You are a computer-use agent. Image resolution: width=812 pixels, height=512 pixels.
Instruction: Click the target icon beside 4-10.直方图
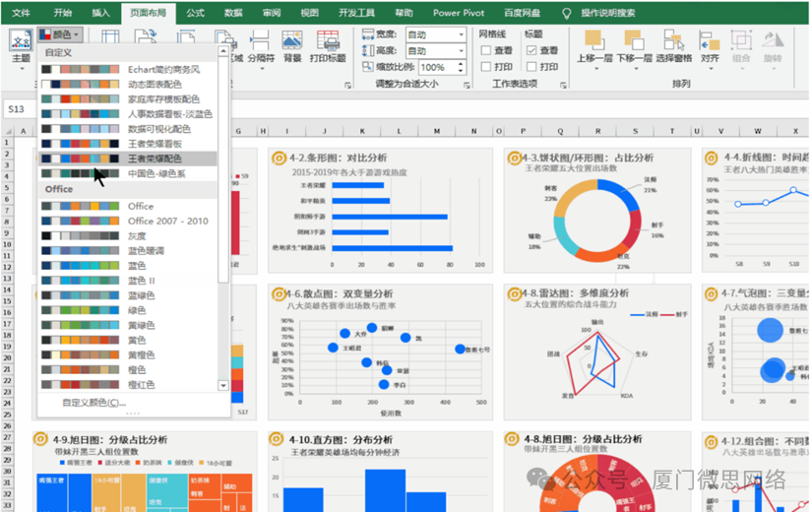(x=277, y=439)
